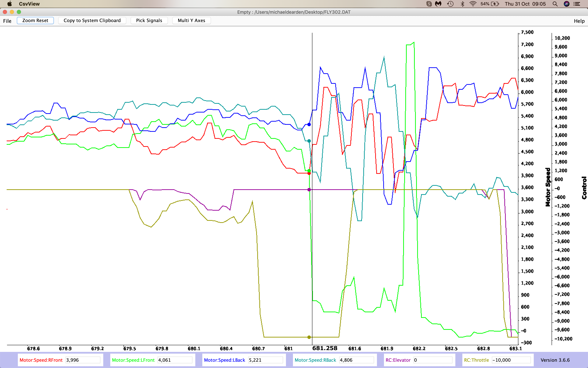Click the S app icon in menu bar
The width and height of the screenshot is (588, 368).
[429, 4]
